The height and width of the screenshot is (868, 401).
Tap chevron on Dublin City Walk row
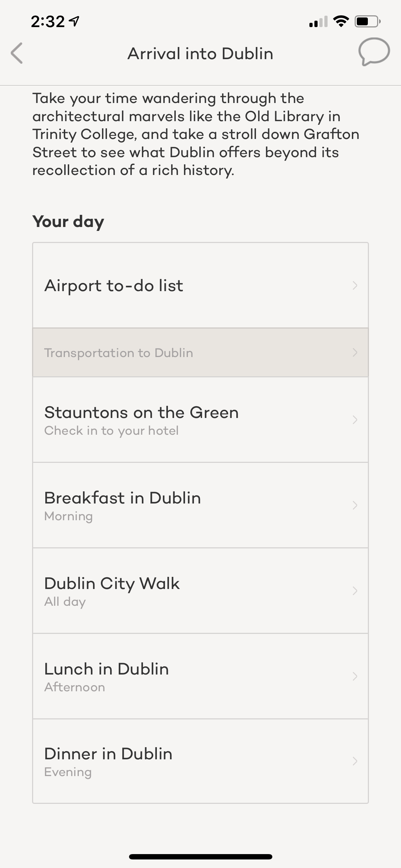tap(355, 591)
